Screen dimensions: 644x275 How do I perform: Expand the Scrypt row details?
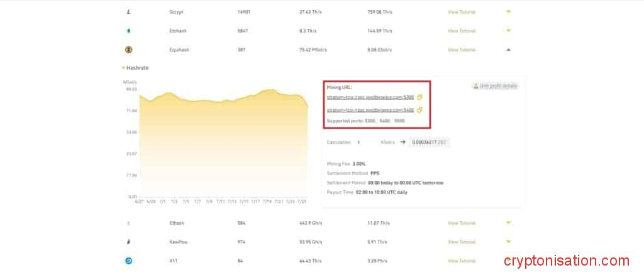coord(508,12)
